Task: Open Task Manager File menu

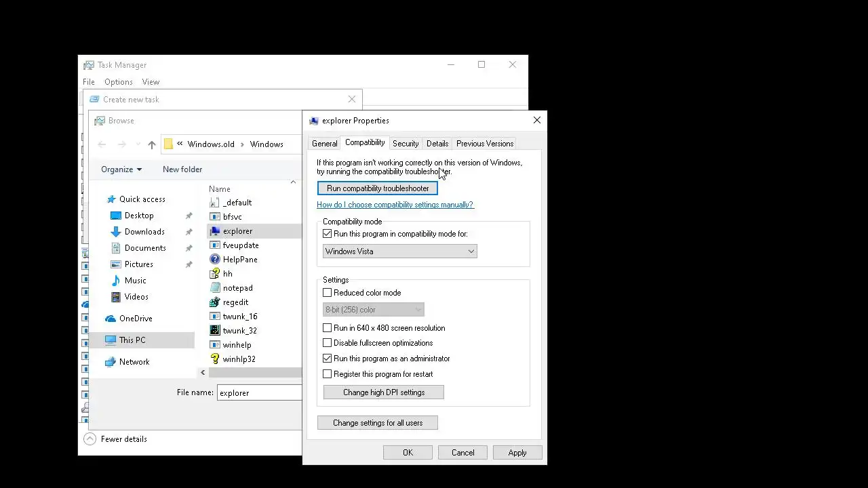Action: tap(89, 82)
